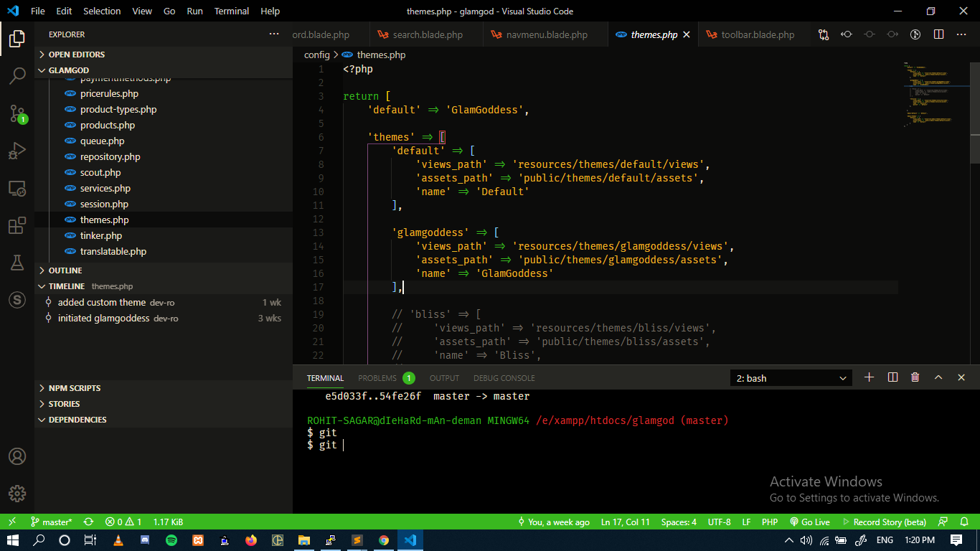Open products.php in explorer
The image size is (980, 551).
164,126
